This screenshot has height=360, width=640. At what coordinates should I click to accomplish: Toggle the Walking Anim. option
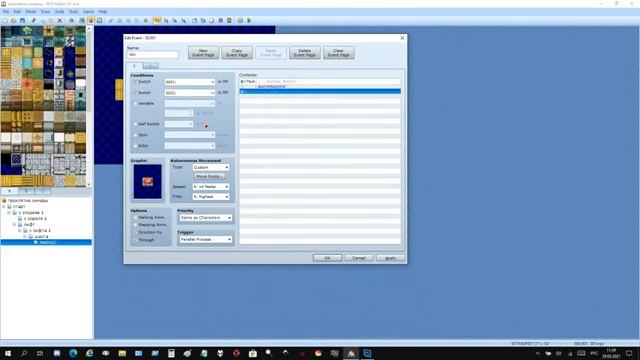point(136,218)
